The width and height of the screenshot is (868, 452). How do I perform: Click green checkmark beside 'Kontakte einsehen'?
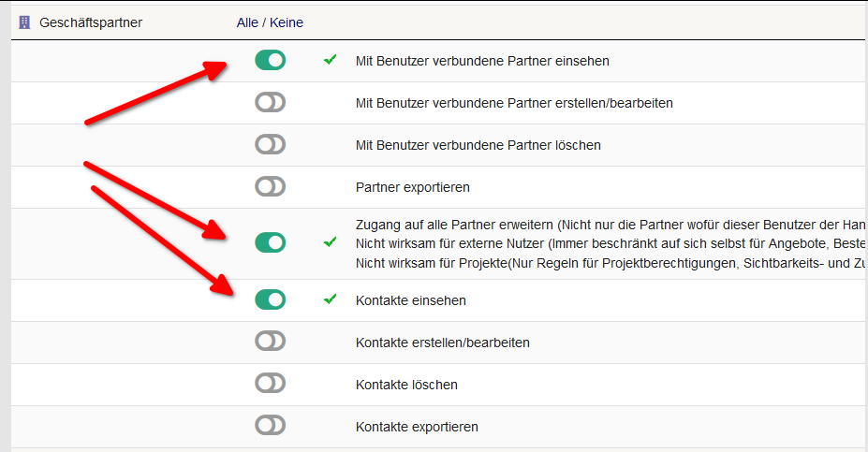pyautogui.click(x=330, y=299)
